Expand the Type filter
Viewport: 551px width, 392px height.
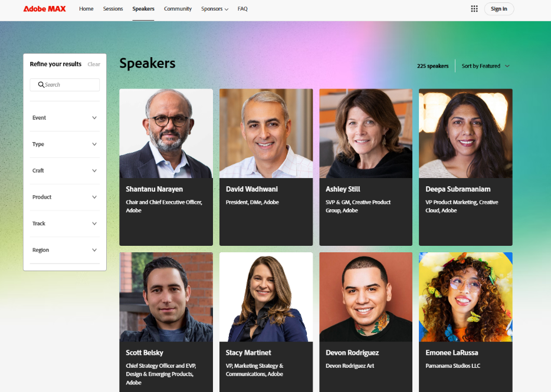65,144
